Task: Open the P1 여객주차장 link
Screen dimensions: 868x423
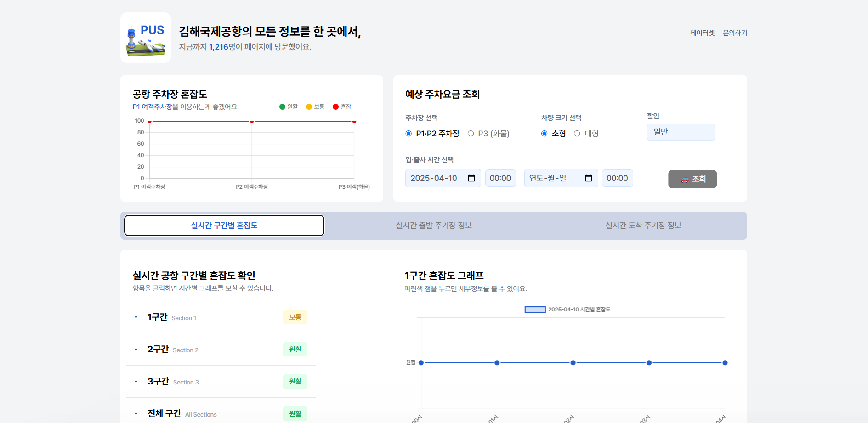Action: [x=152, y=107]
